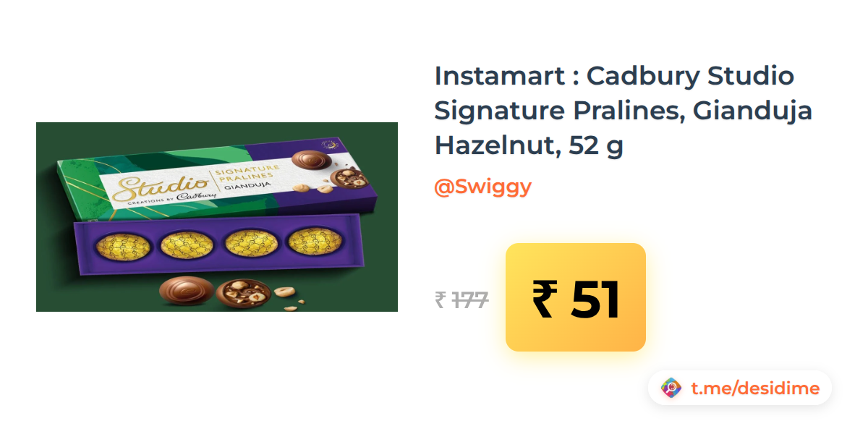Click the swirled chocolate praline below tray
This screenshot has width=868, height=434.
tap(185, 291)
